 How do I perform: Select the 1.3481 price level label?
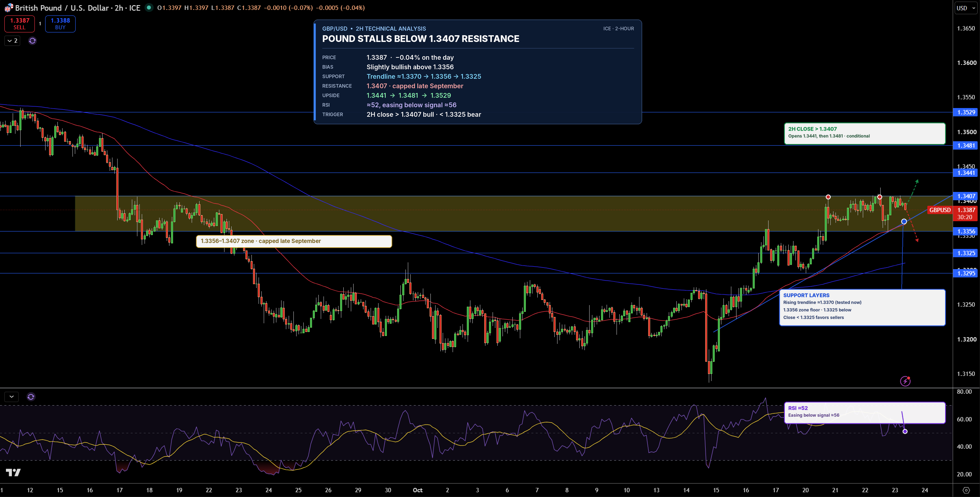(966, 146)
